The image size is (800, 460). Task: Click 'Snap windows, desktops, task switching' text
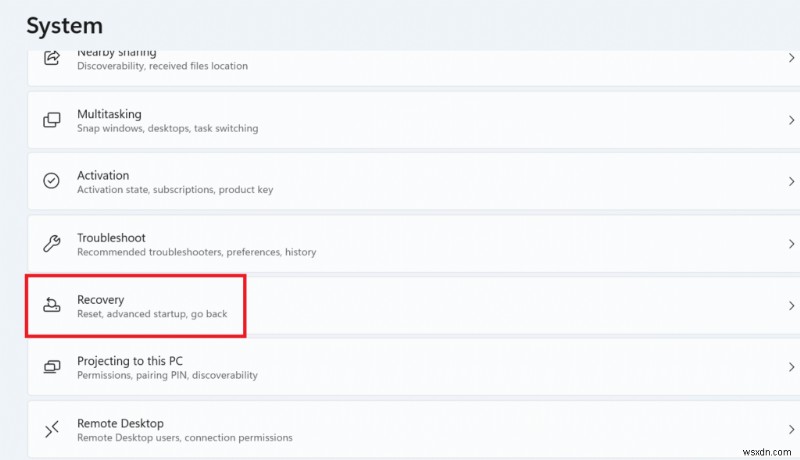[x=167, y=128]
